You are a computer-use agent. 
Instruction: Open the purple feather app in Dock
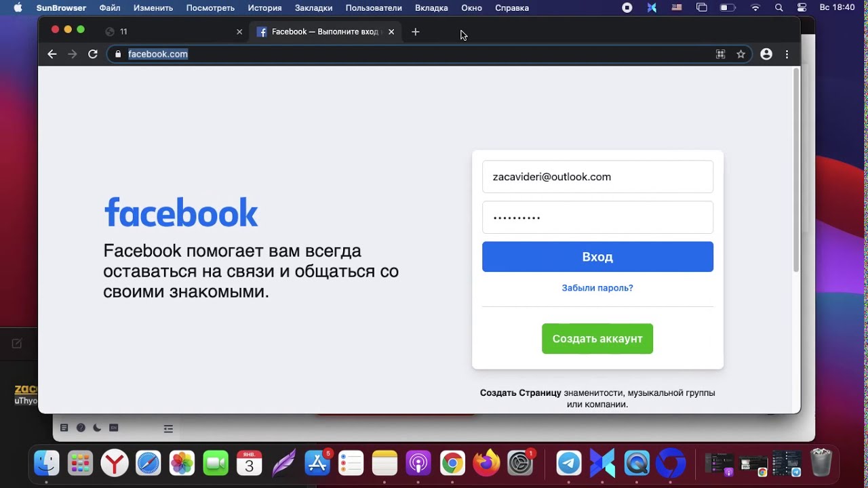(283, 464)
